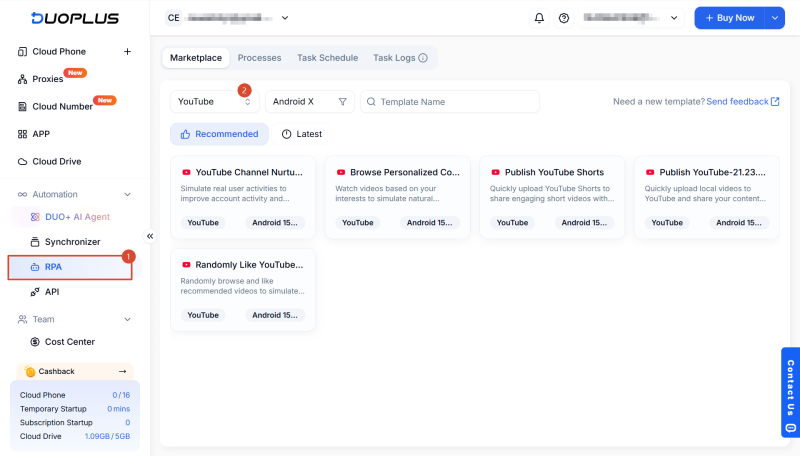
Task: Open the help question-mark icon
Action: (x=564, y=18)
